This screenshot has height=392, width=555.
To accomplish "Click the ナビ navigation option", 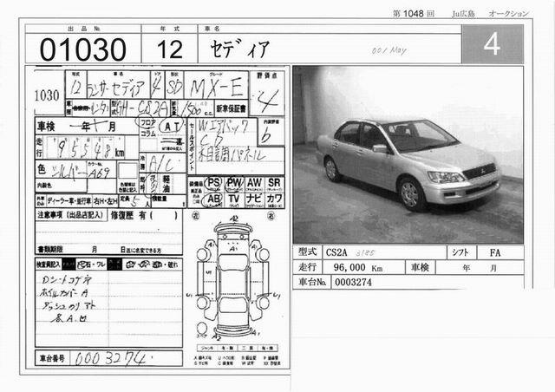I will [x=254, y=199].
